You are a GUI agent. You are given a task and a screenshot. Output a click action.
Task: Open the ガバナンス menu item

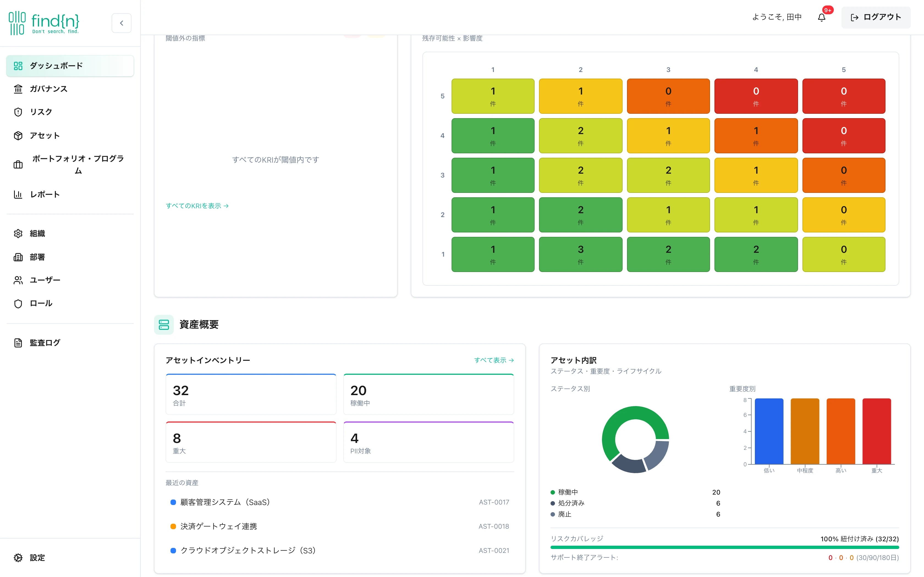pos(70,89)
